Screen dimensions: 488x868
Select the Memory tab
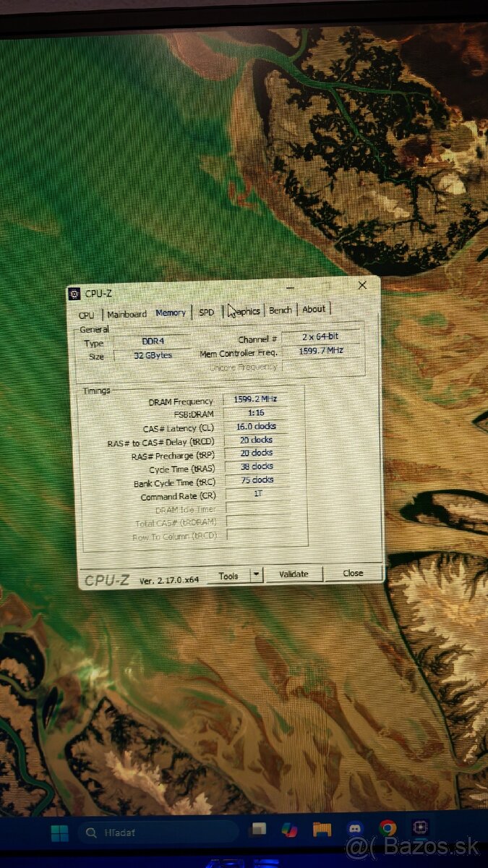pyautogui.click(x=171, y=312)
